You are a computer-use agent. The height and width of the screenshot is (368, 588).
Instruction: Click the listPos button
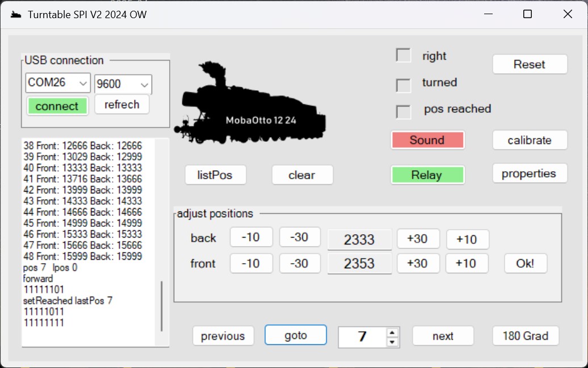(215, 175)
